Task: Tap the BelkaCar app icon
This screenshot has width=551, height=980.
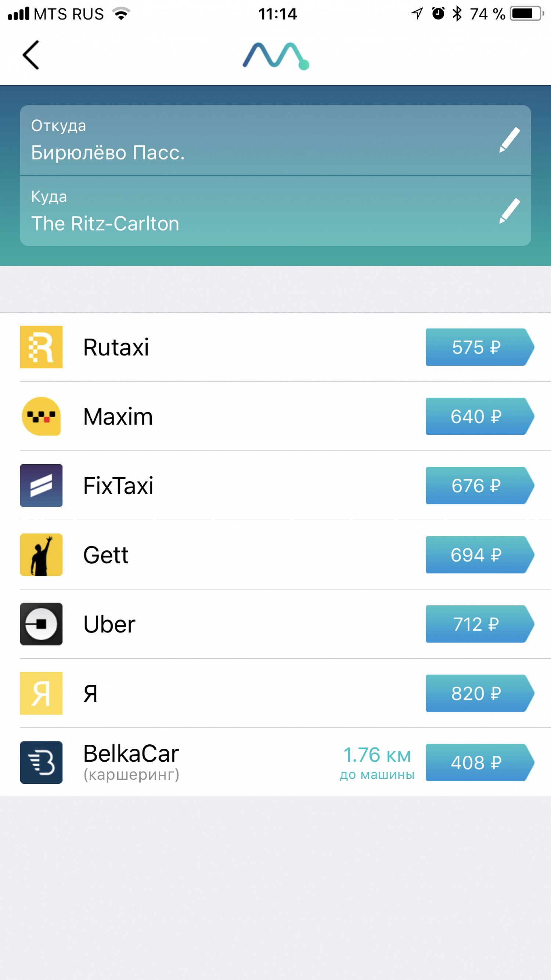Action: pos(41,762)
